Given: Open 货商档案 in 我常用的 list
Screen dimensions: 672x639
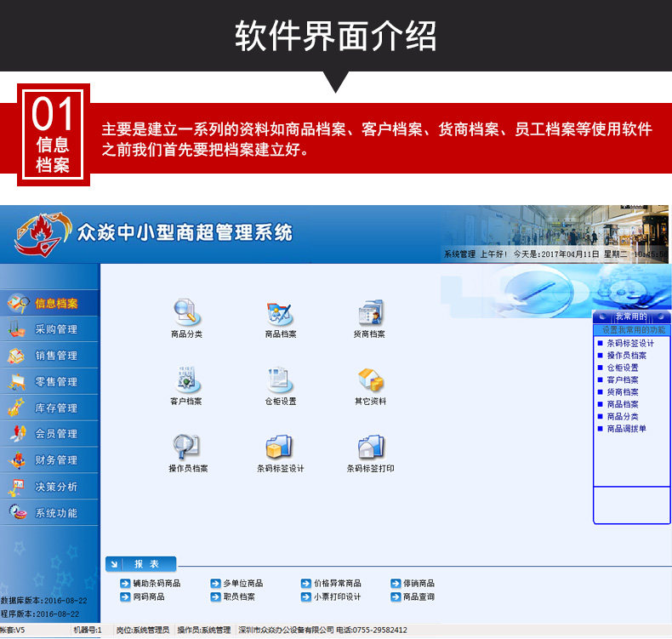Looking at the screenshot, I should 623,392.
